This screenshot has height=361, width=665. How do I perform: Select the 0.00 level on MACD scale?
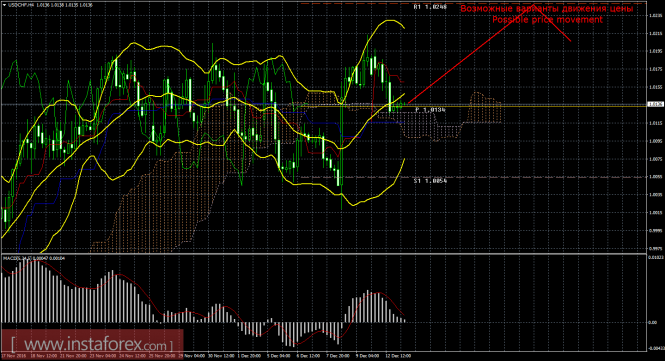(x=653, y=322)
